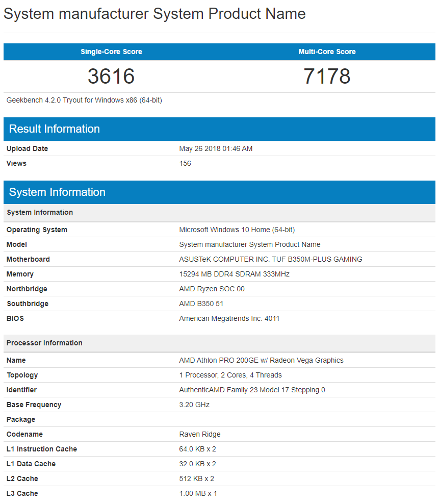Click the processor Name label
The image size is (439, 504).
tap(16, 360)
